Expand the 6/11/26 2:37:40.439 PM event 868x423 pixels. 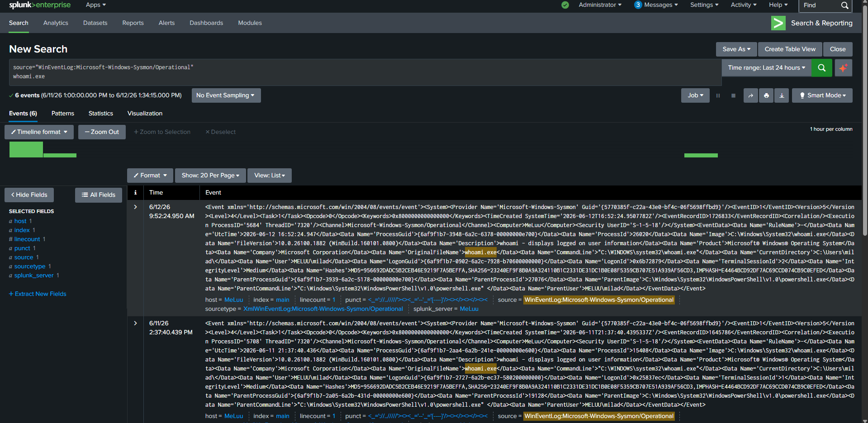[x=135, y=323]
